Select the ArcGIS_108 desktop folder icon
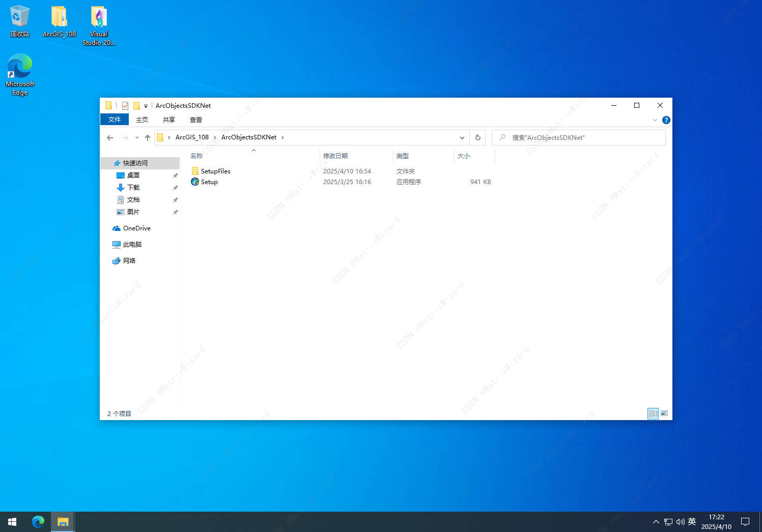Screen dimensions: 762x532 59,21
